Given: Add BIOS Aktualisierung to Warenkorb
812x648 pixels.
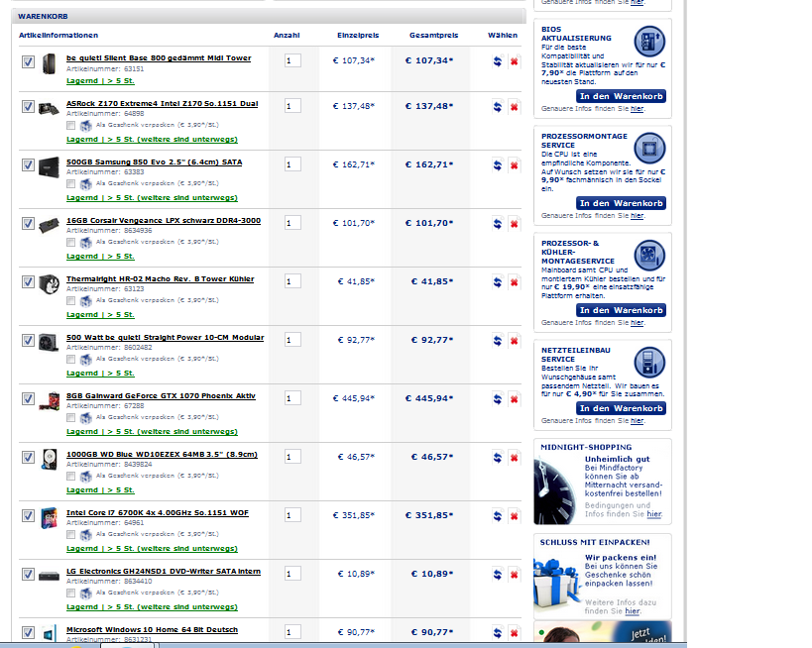Looking at the screenshot, I should tap(621, 96).
